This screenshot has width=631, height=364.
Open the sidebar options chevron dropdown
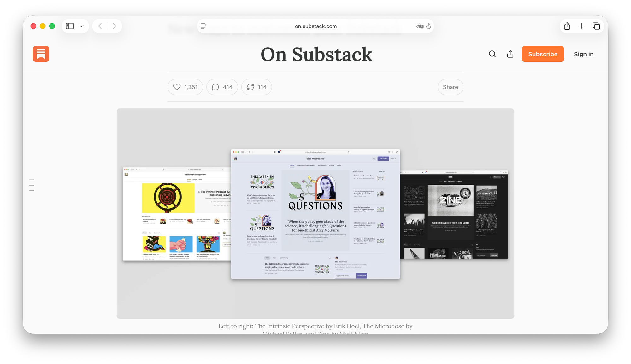(82, 26)
